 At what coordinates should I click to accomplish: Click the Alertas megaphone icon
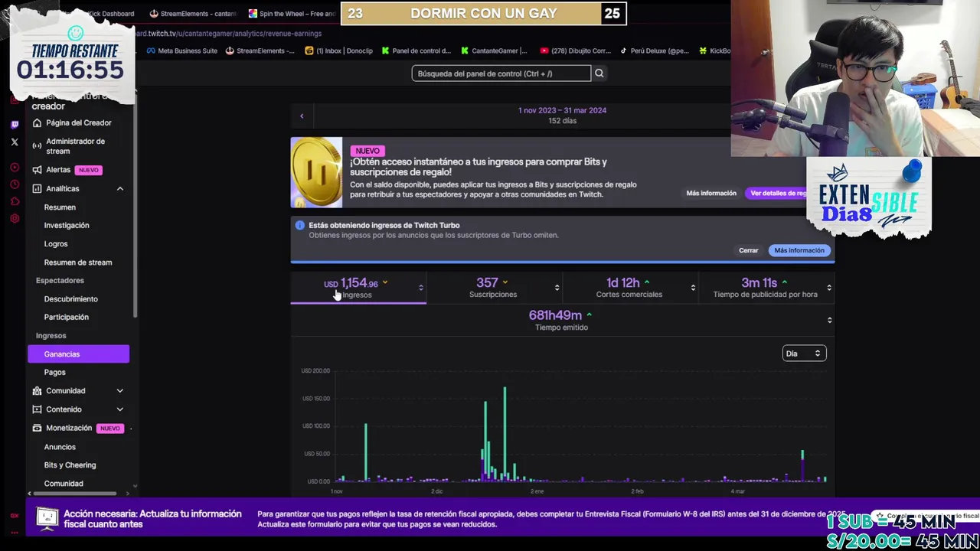[x=37, y=170]
